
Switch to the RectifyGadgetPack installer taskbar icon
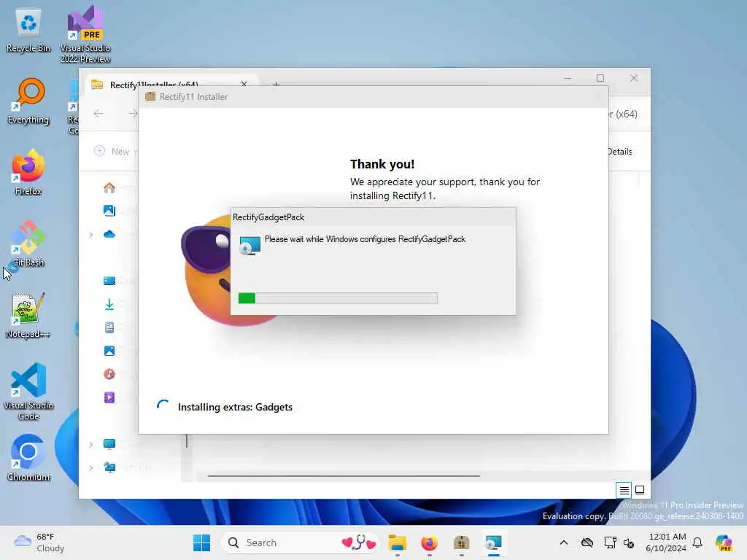point(494,542)
